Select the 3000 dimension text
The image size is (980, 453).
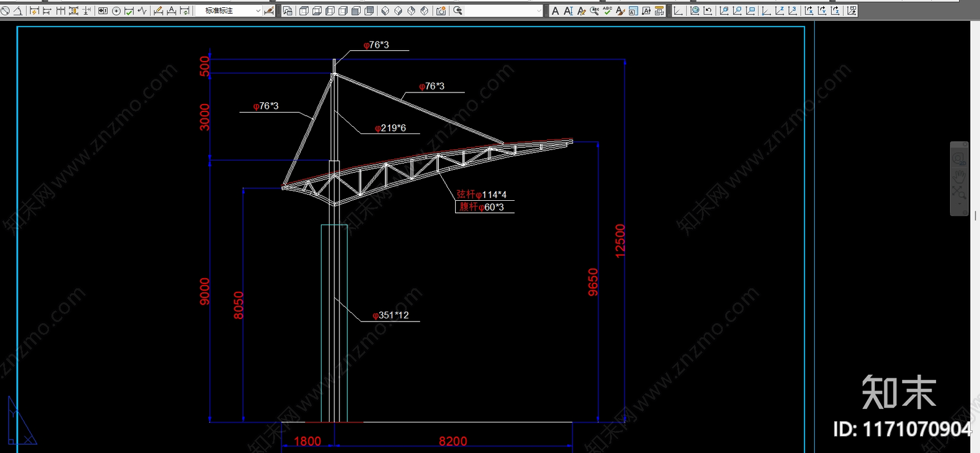[x=205, y=117]
